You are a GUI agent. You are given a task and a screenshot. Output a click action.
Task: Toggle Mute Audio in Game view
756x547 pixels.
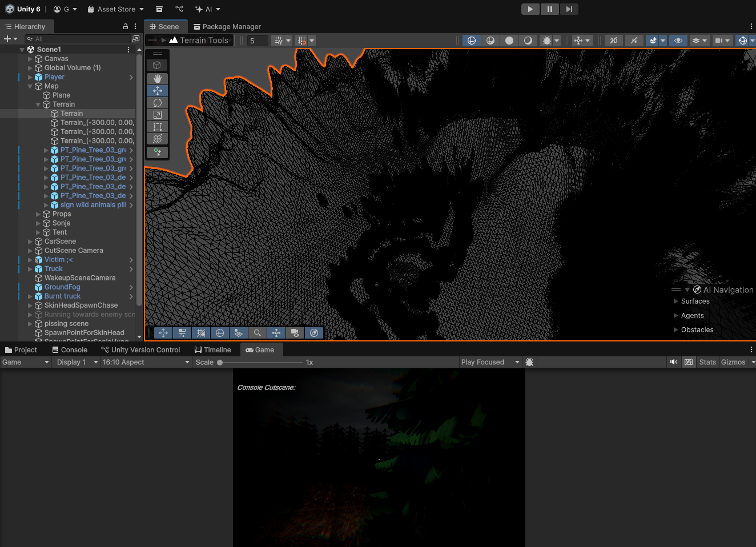[674, 362]
